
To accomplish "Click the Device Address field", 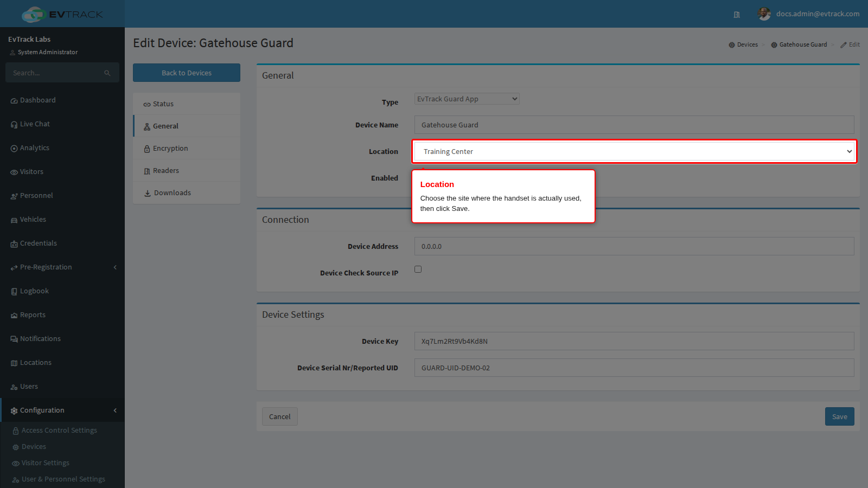I will (x=634, y=246).
